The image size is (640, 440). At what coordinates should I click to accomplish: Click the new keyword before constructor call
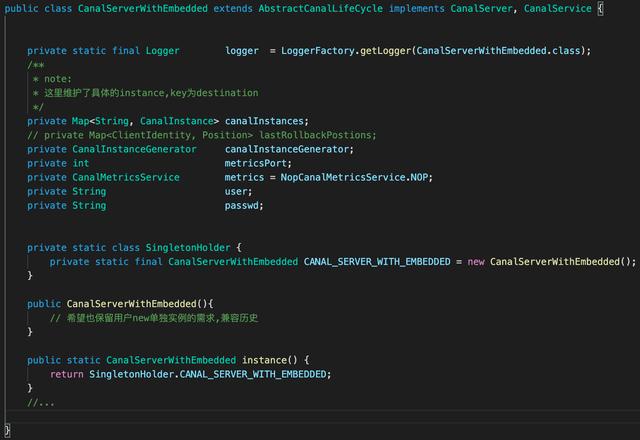click(x=476, y=262)
